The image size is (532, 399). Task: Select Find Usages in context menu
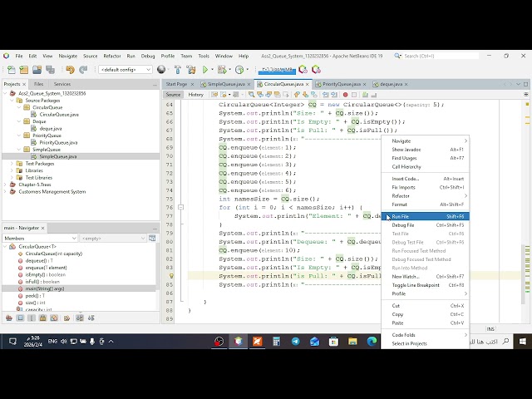point(426,158)
